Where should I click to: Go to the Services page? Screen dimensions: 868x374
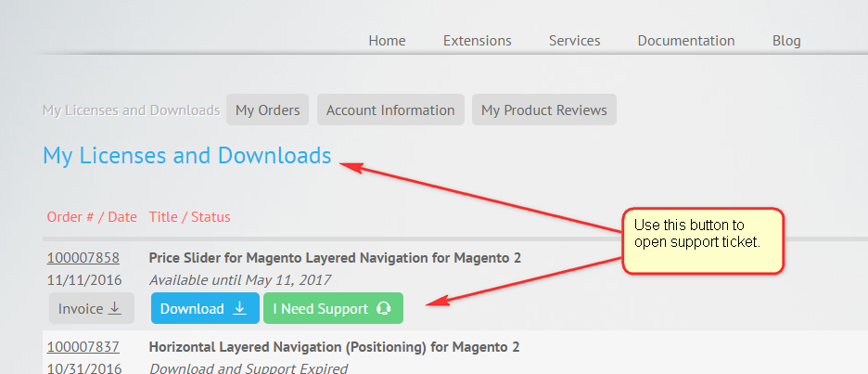click(x=575, y=41)
